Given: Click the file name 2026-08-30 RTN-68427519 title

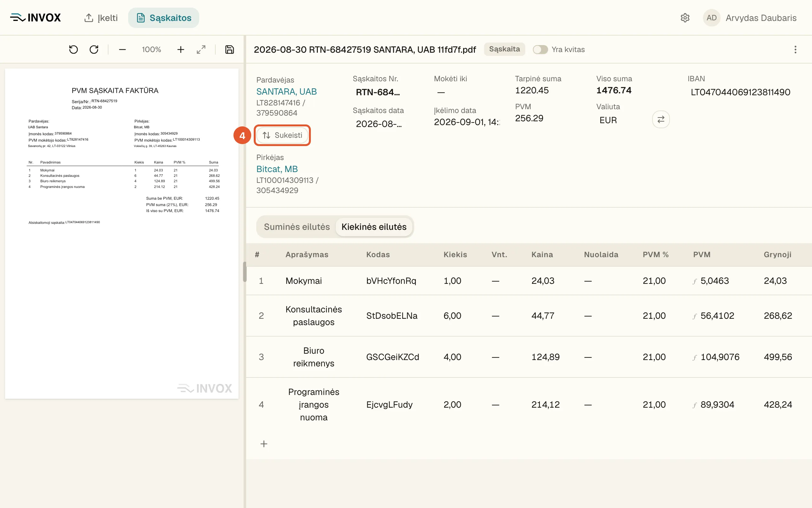Looking at the screenshot, I should pos(365,50).
